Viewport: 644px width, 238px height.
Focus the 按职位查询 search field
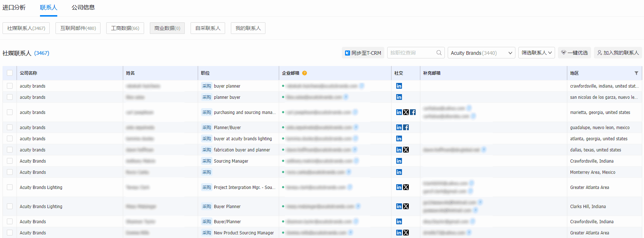coord(412,53)
